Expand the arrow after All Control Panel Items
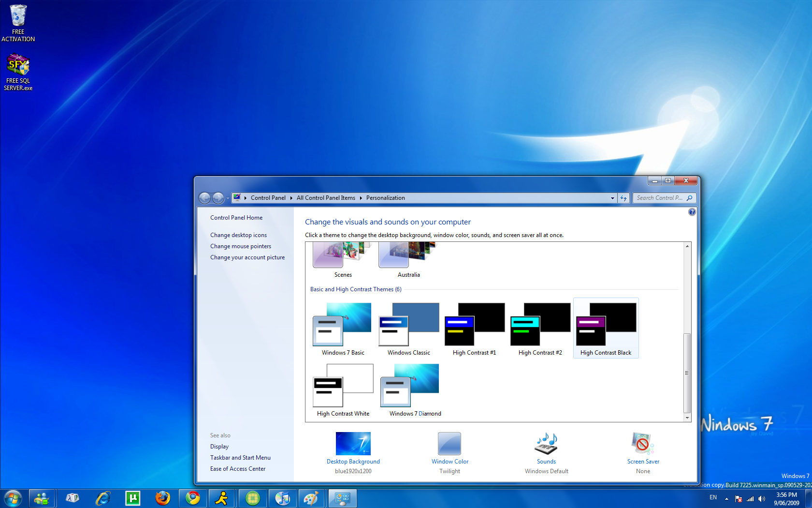The width and height of the screenshot is (812, 508). (361, 198)
